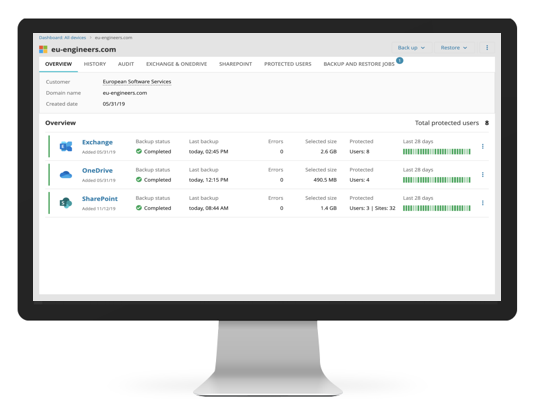Click the Microsoft logo beside eu-engineers.com

tap(43, 50)
